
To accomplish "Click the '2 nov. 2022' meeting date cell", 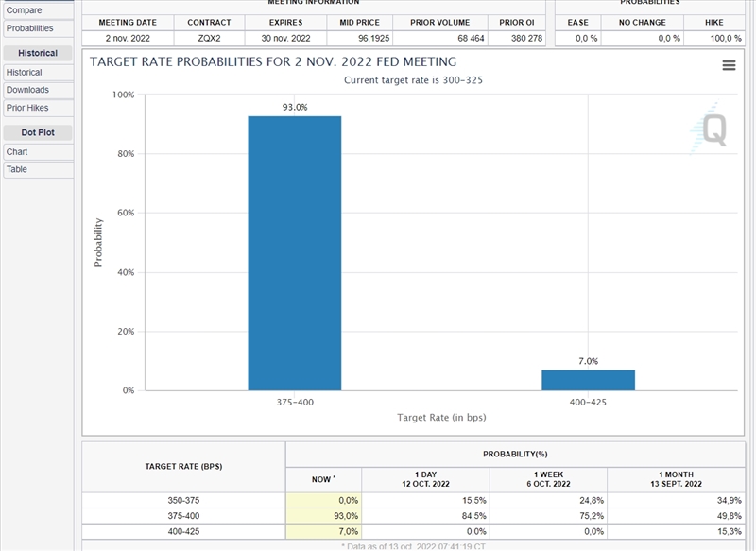I will 128,38.
